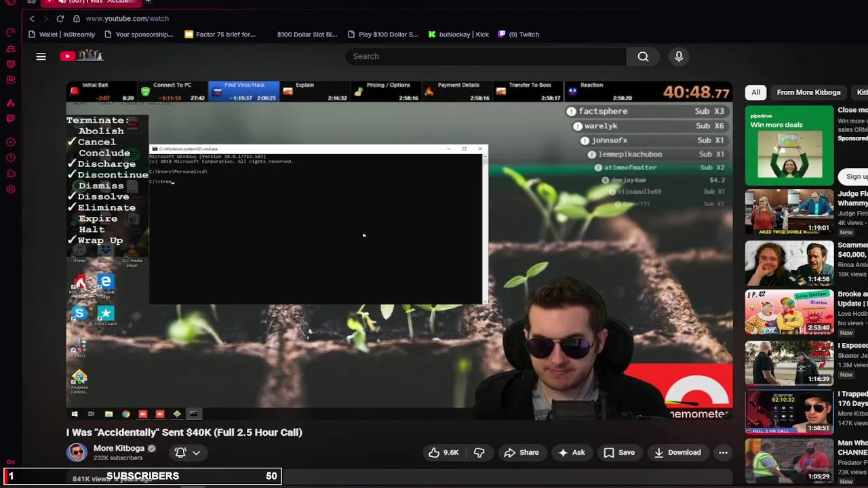Click 'Transfer To Boss' segment marker

(528, 91)
